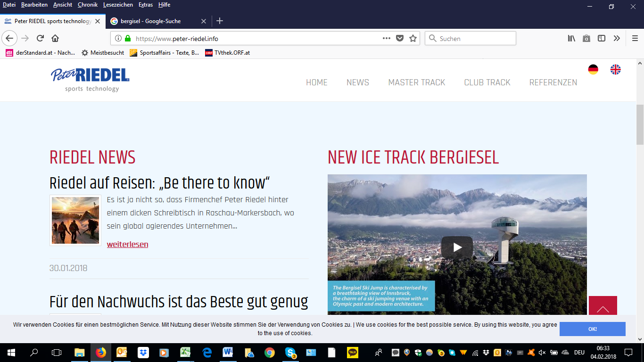Open Skype from the taskbar
The width and height of the screenshot is (644, 362).
(290, 352)
